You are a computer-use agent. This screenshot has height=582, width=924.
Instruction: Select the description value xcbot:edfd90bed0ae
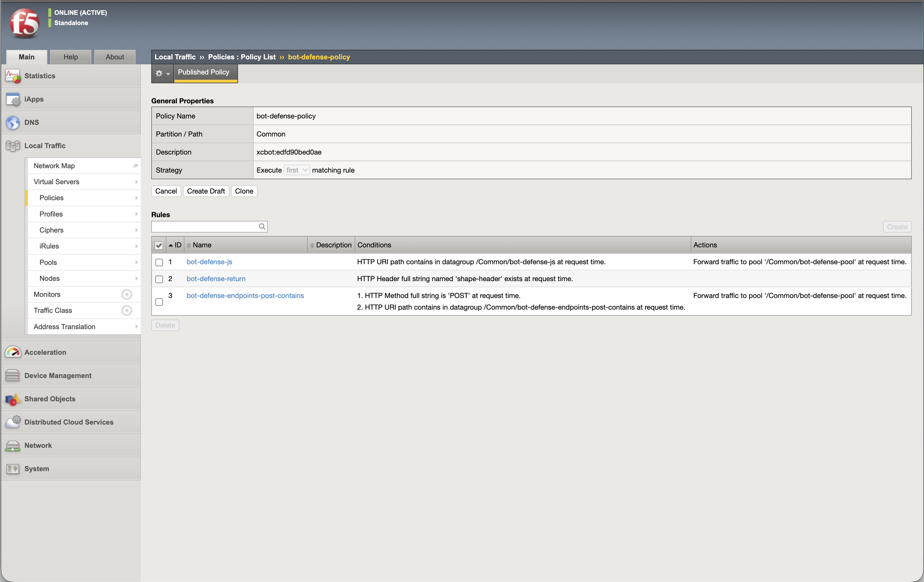[289, 152]
